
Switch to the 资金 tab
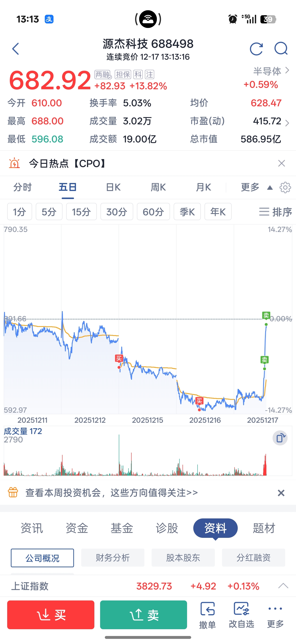[x=76, y=528]
